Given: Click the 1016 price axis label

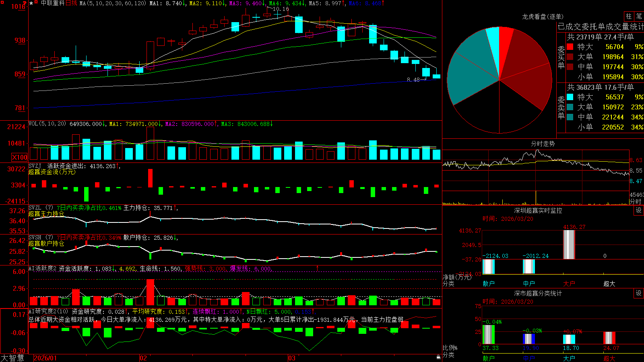Looking at the screenshot, I should (x=18, y=6).
